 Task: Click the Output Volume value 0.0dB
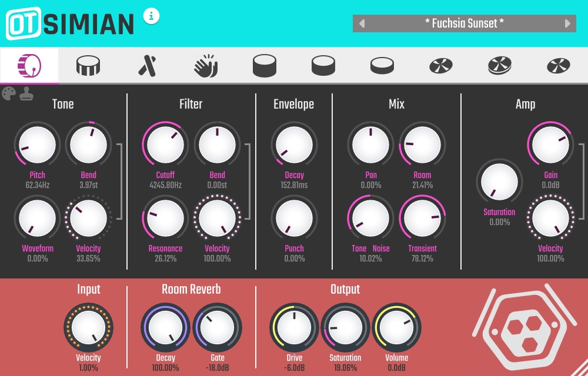396,368
